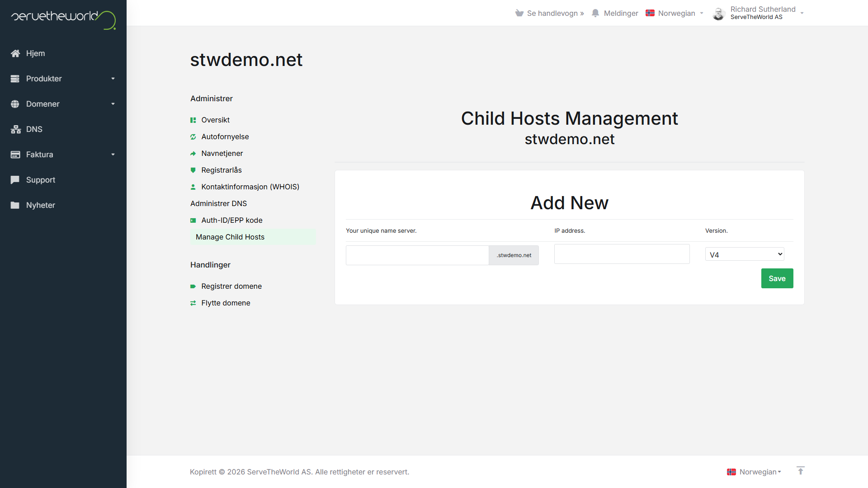Open the Navnetjener link
Screen dimensions: 868x488
222,153
